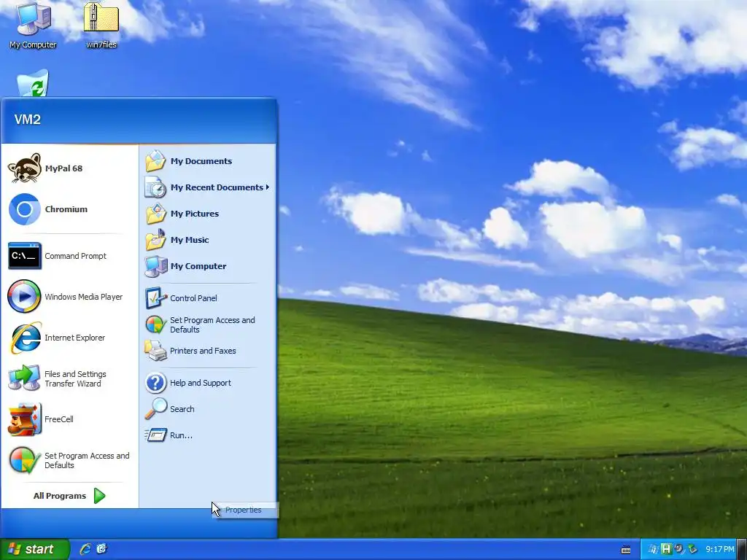Open My Documents folder icon
The width and height of the screenshot is (747, 560).
pyautogui.click(x=156, y=161)
